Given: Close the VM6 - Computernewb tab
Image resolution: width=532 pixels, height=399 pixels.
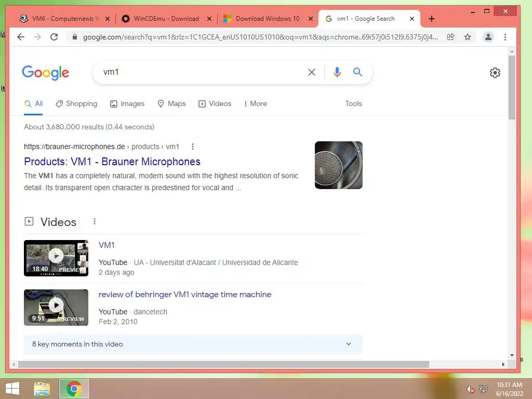Looking at the screenshot, I should (108, 19).
